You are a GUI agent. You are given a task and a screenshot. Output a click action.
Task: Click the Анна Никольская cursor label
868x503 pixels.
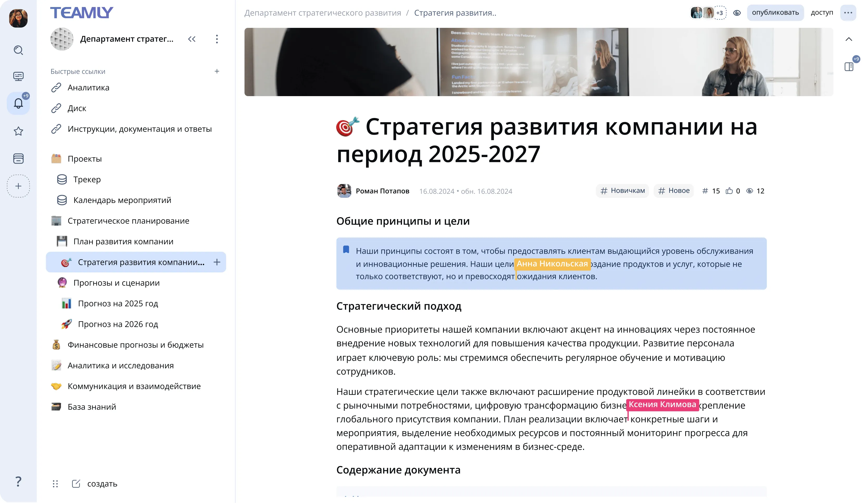click(552, 264)
